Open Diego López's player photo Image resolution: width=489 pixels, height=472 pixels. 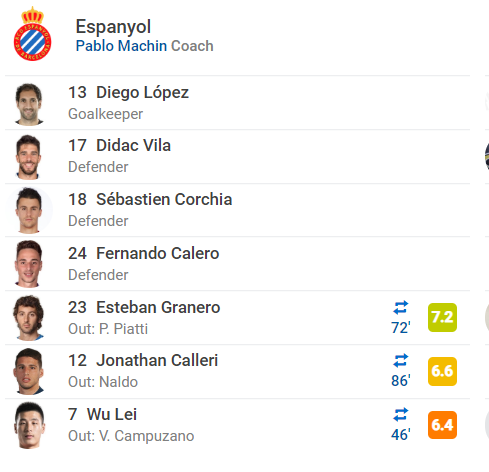[29, 104]
